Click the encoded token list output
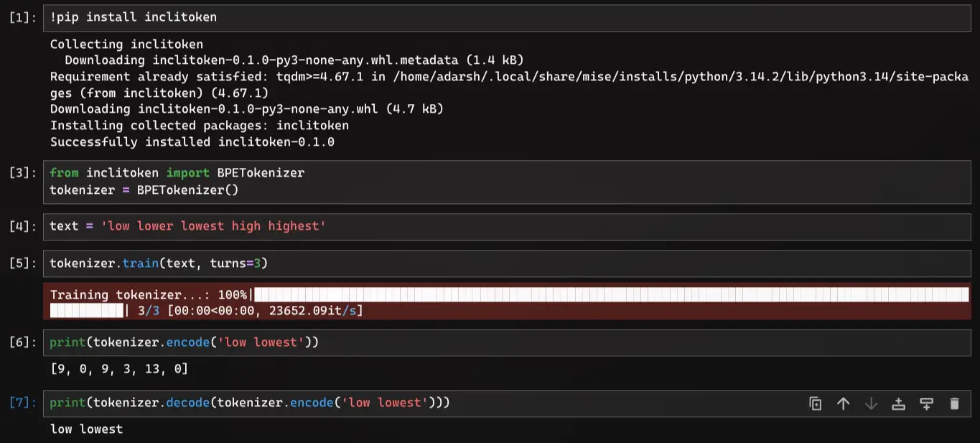Image resolution: width=980 pixels, height=443 pixels. coord(119,369)
